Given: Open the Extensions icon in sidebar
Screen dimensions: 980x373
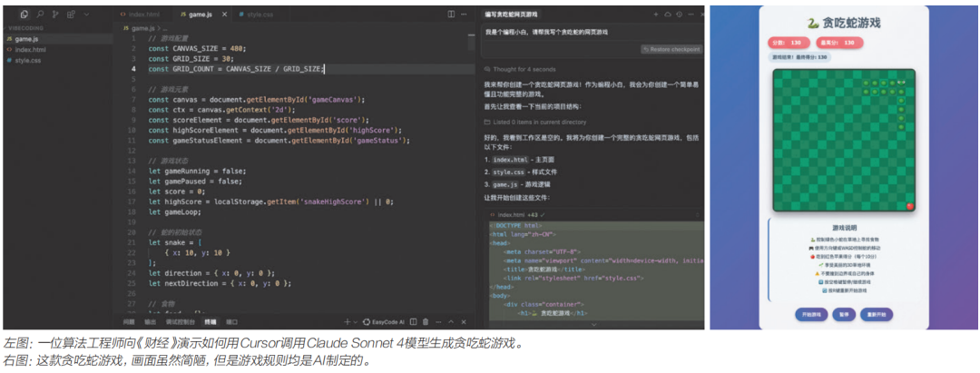Looking at the screenshot, I should click(x=71, y=15).
